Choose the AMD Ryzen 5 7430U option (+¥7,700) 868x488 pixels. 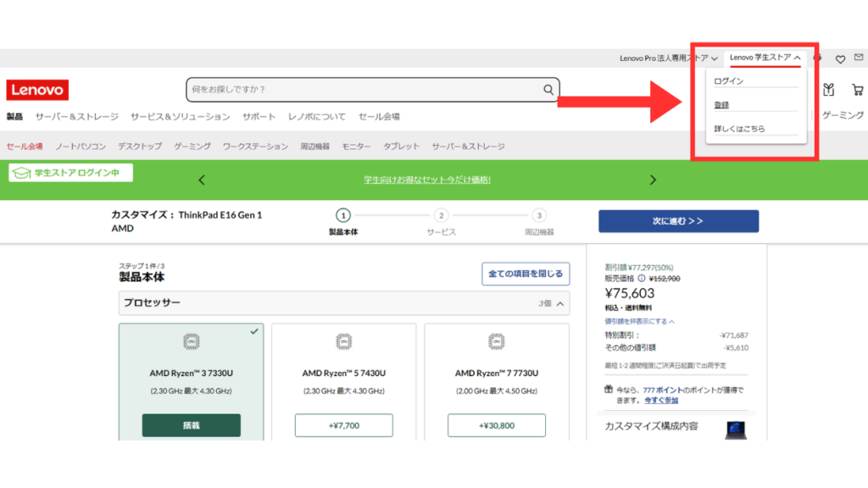point(343,425)
